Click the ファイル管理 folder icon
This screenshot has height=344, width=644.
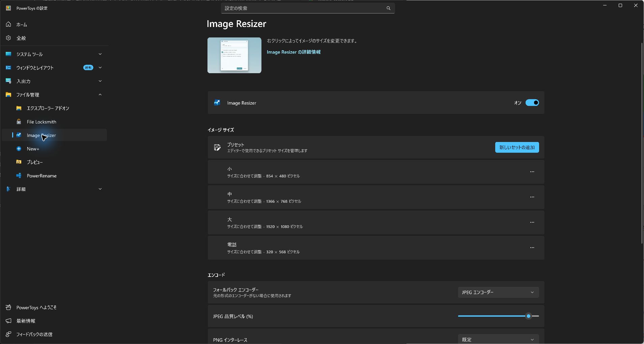tap(8, 94)
